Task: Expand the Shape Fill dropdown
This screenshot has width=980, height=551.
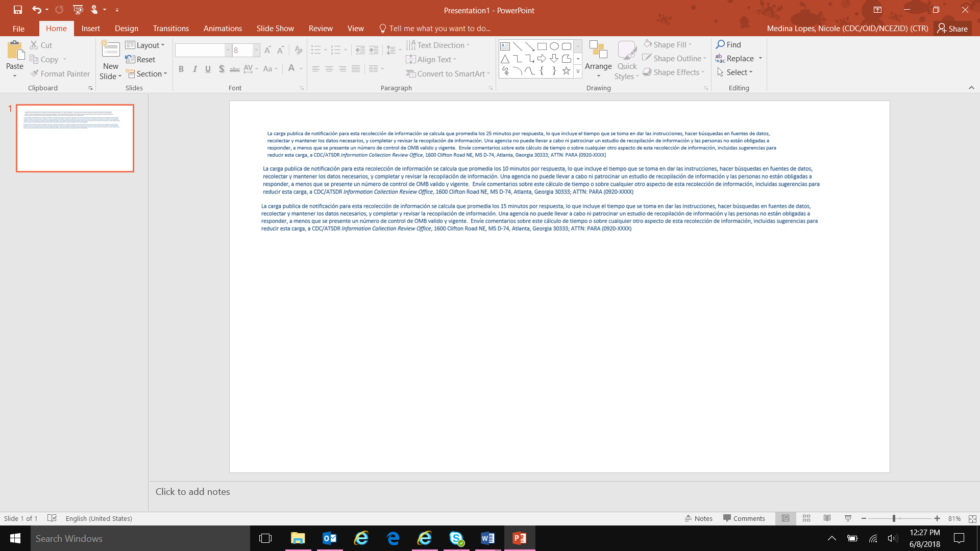Action: click(690, 45)
